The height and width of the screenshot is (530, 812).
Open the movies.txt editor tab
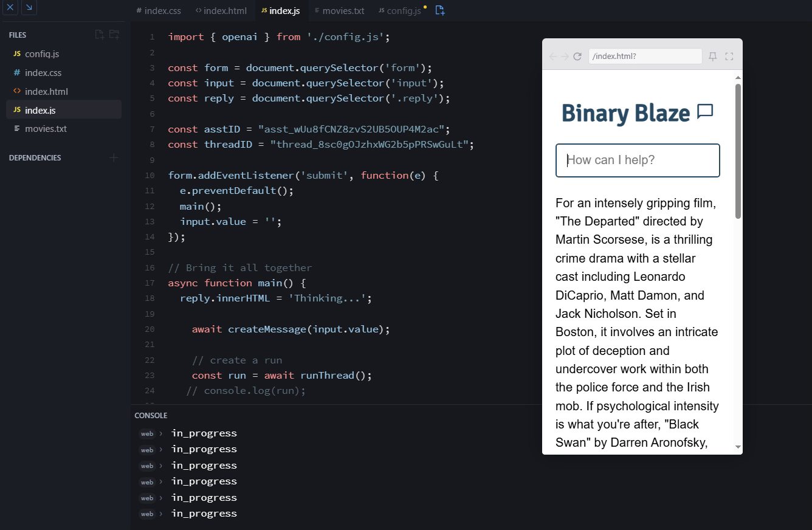pos(339,11)
